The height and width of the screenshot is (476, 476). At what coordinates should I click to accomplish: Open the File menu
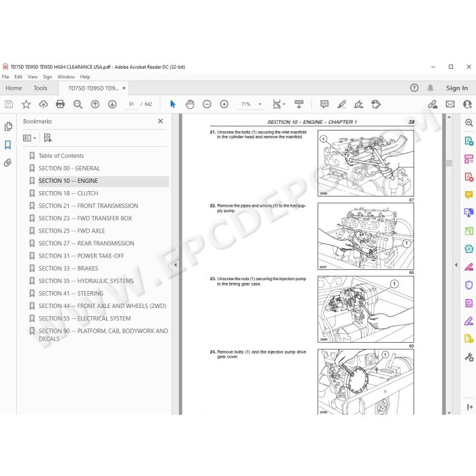[x=5, y=77]
